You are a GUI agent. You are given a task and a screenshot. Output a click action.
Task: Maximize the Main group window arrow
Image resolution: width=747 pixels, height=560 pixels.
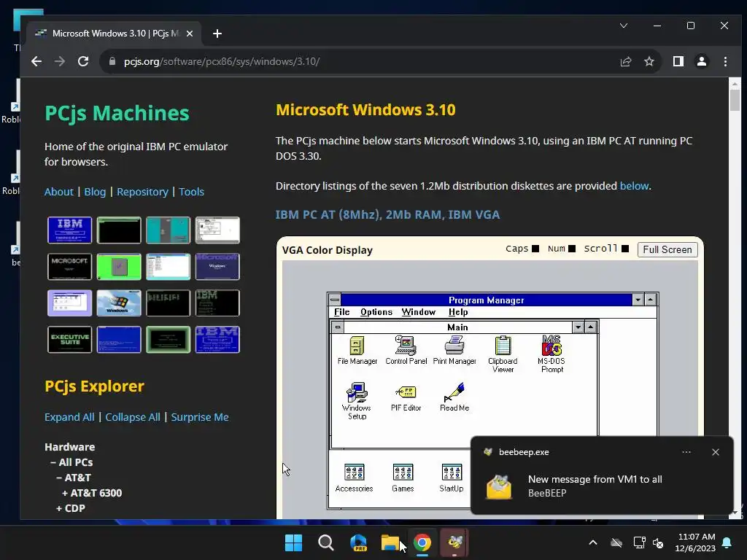coord(590,327)
